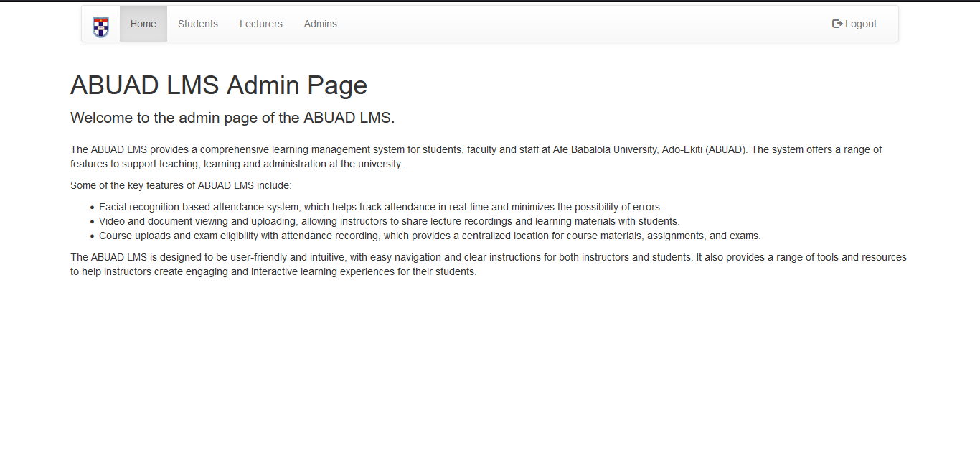
Task: Click the logout arrow icon
Action: (837, 24)
